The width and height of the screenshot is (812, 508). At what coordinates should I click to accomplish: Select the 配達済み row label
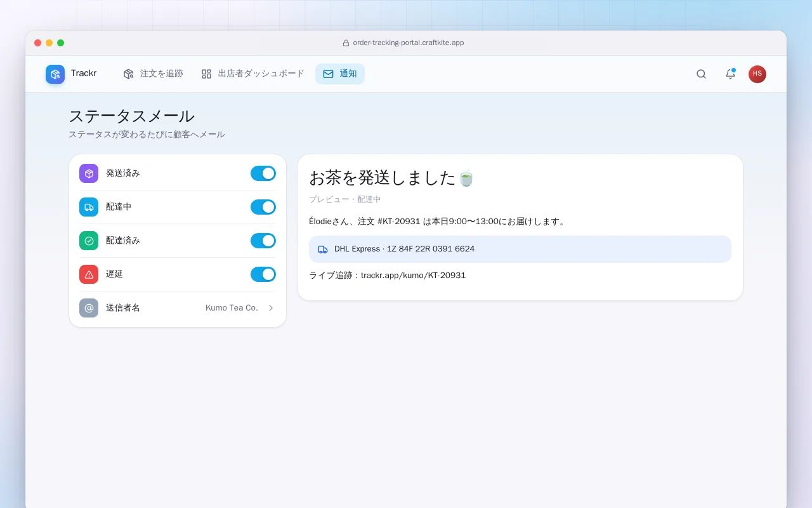point(123,241)
